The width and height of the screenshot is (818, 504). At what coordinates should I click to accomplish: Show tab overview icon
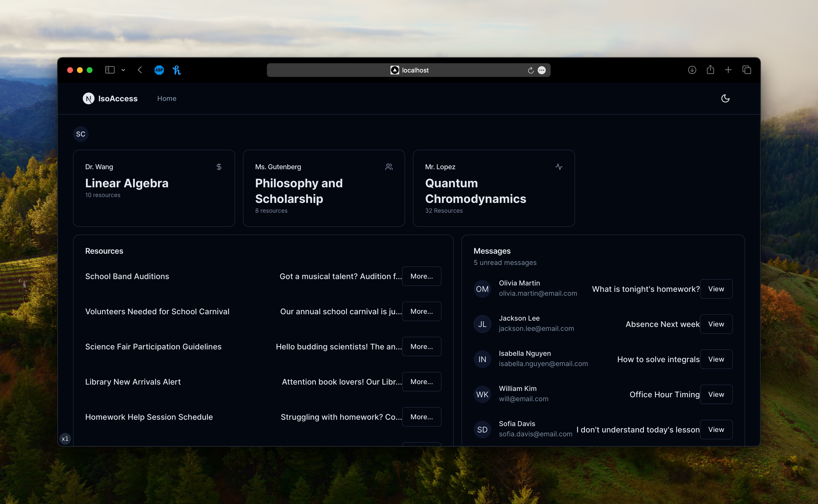747,70
